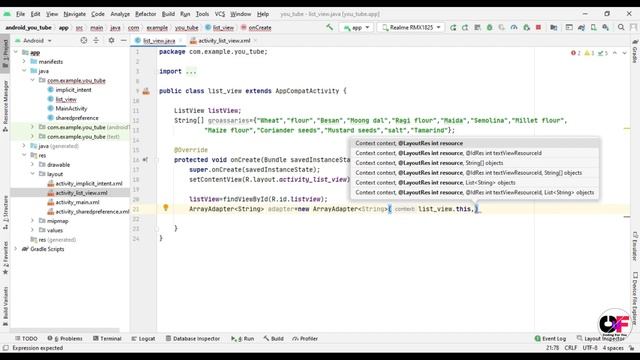Image resolution: width=640 pixels, height=360 pixels.
Task: Open the Event Log
Action: tap(550, 338)
